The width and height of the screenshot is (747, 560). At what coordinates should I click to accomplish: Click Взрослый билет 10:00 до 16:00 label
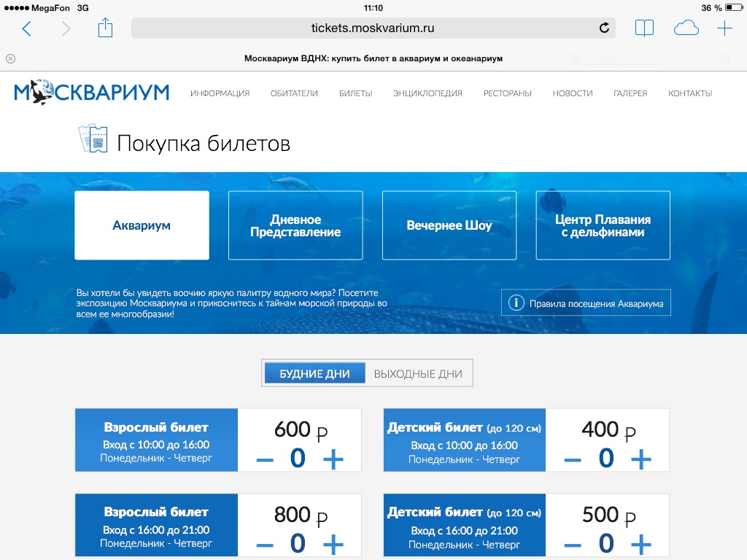[x=156, y=440]
